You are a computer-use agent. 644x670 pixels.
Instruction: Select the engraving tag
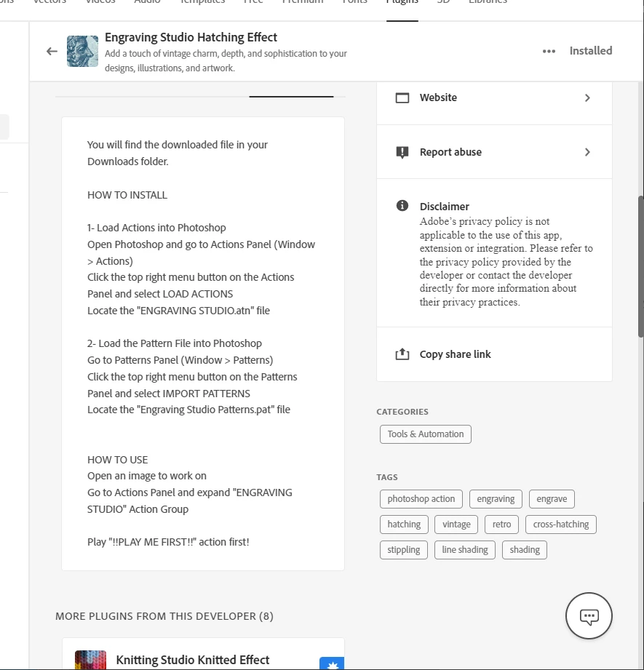pyautogui.click(x=496, y=499)
